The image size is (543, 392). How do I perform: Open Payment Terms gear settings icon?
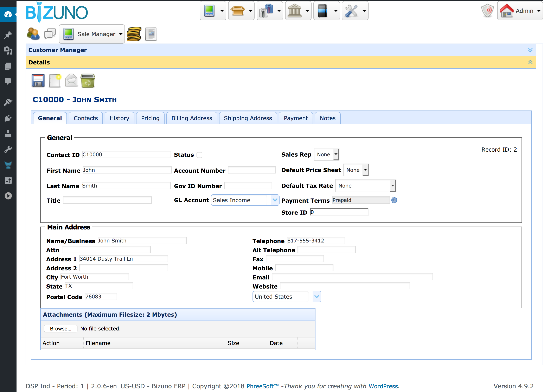pyautogui.click(x=394, y=200)
